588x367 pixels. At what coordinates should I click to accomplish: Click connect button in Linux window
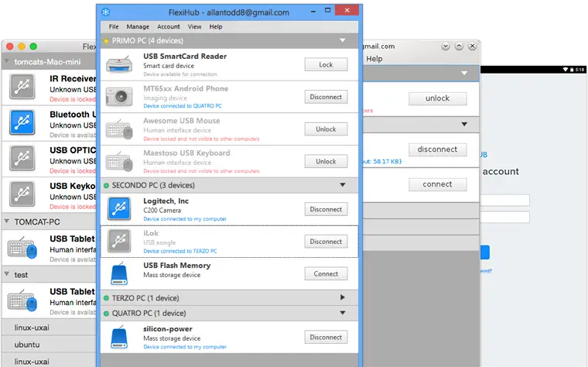[438, 184]
